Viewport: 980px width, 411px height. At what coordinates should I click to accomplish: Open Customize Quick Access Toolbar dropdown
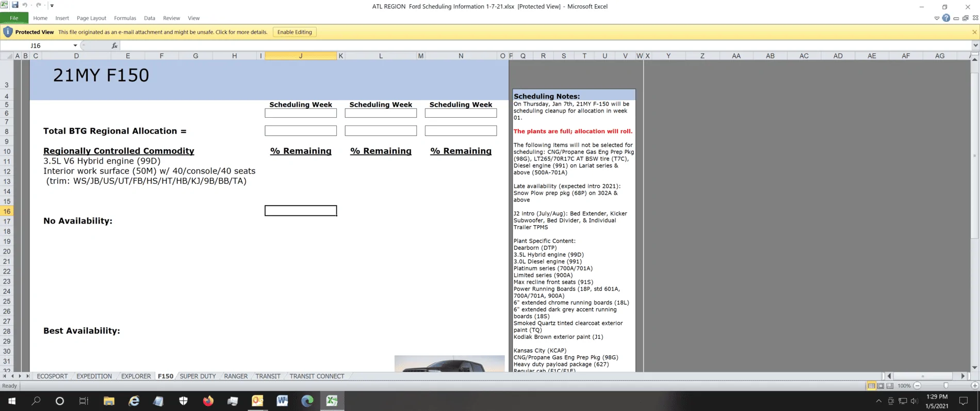click(52, 6)
